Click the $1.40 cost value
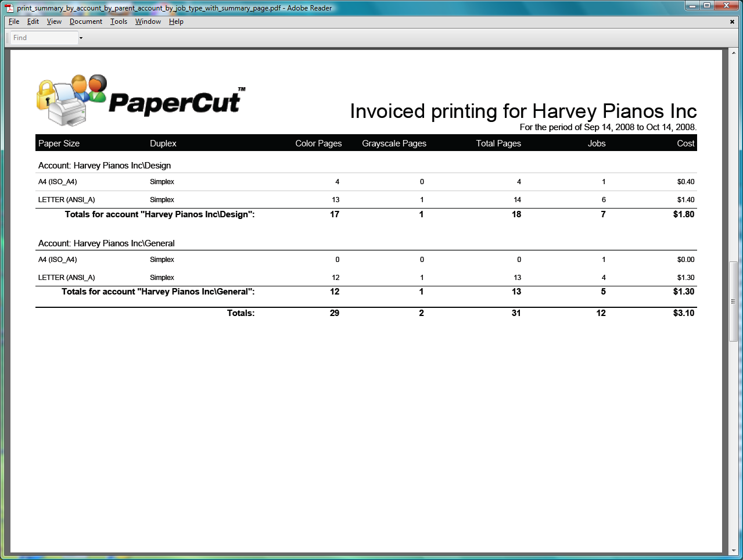Image resolution: width=743 pixels, height=560 pixels. pos(685,200)
